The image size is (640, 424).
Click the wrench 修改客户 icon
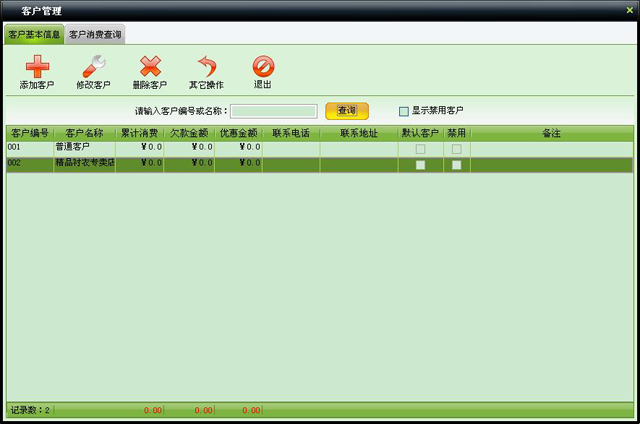click(93, 68)
